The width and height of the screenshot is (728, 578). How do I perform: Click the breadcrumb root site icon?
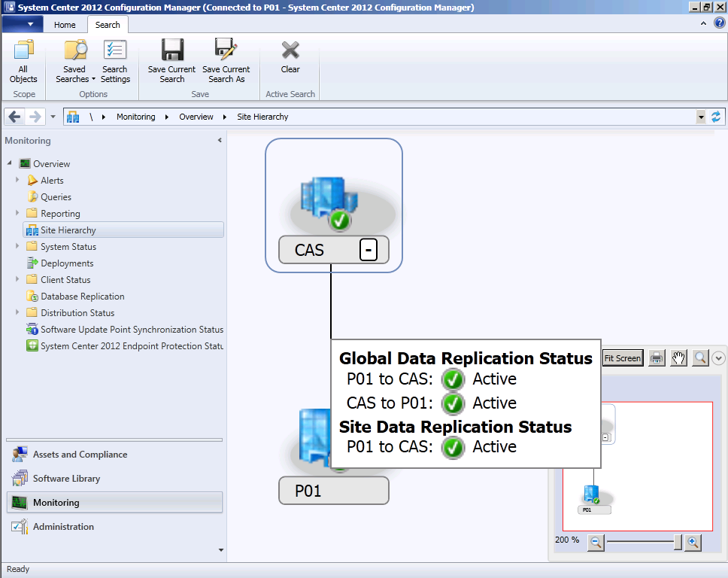click(x=73, y=117)
